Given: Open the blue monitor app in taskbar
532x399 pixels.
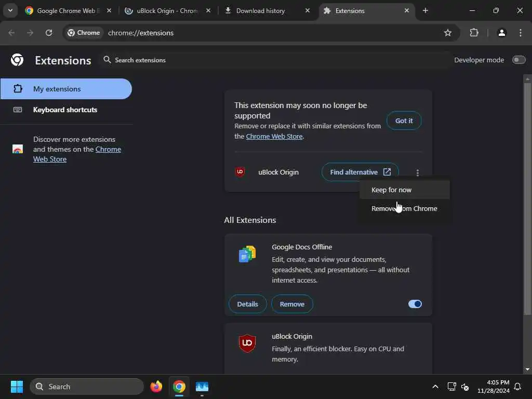Looking at the screenshot, I should [202, 387].
